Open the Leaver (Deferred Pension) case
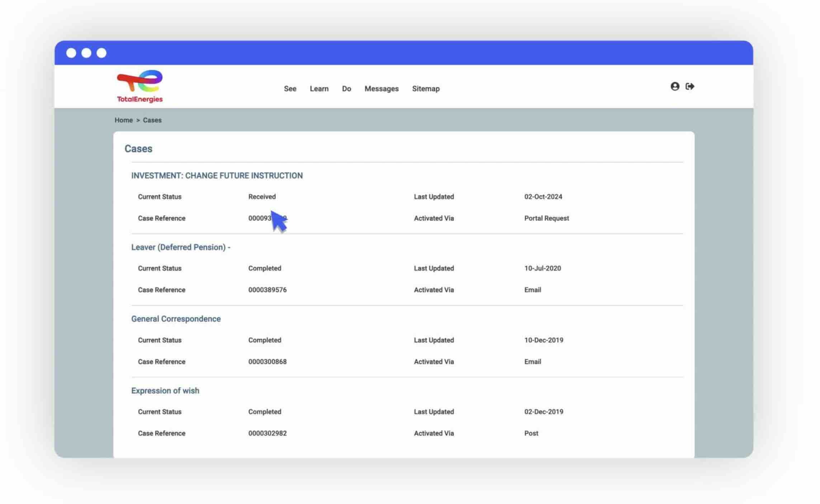 [180, 247]
